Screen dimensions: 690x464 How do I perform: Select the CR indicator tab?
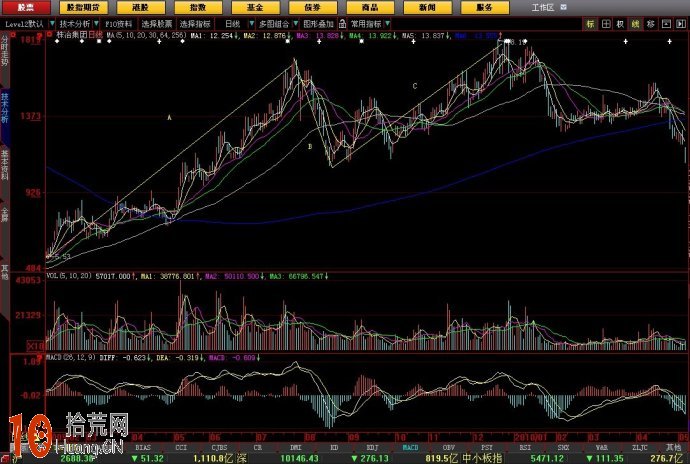258,447
